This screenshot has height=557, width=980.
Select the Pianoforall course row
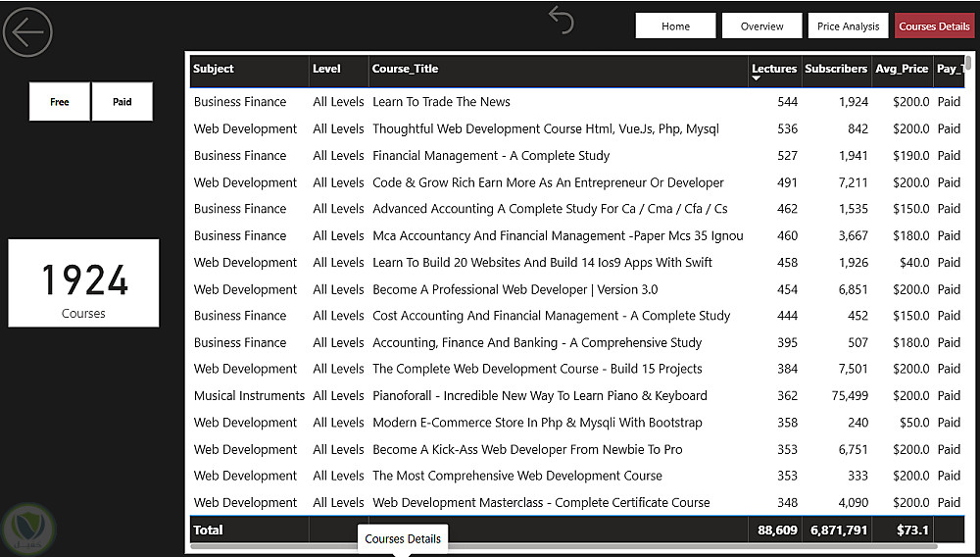(x=577, y=396)
